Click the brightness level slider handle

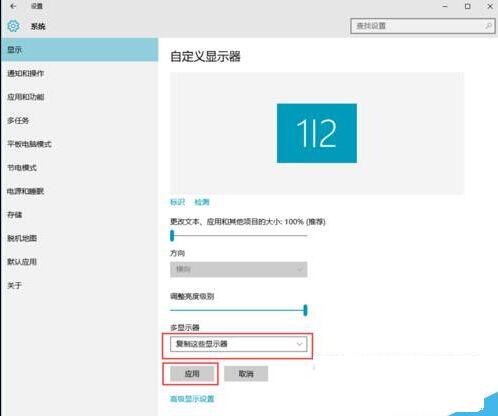(305, 310)
